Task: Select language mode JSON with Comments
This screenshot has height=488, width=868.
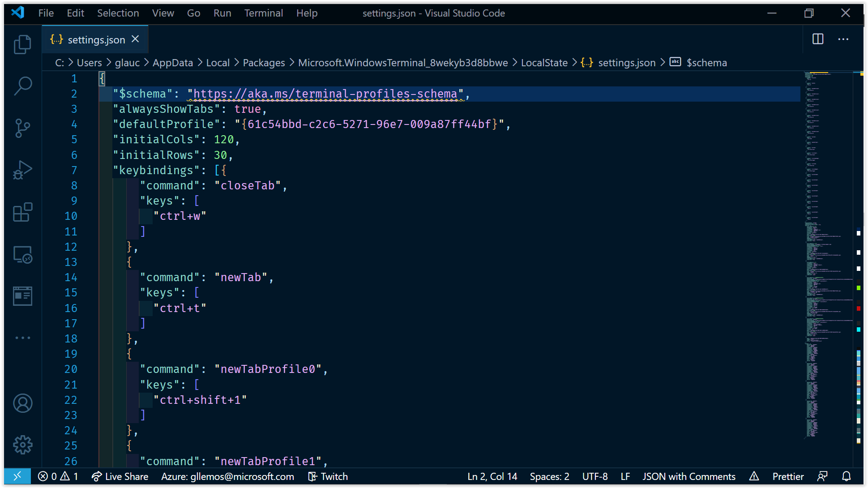Action: 689,476
